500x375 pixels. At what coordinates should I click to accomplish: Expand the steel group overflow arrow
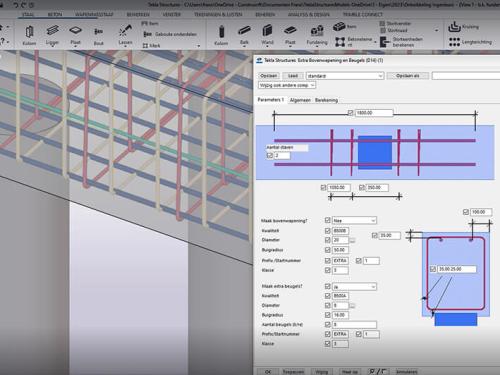point(199,46)
